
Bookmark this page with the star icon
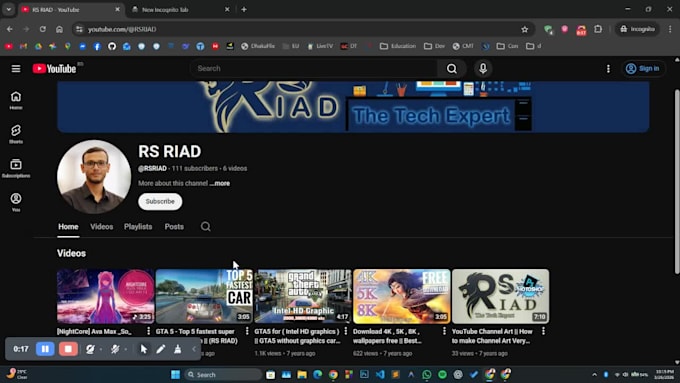tap(525, 29)
